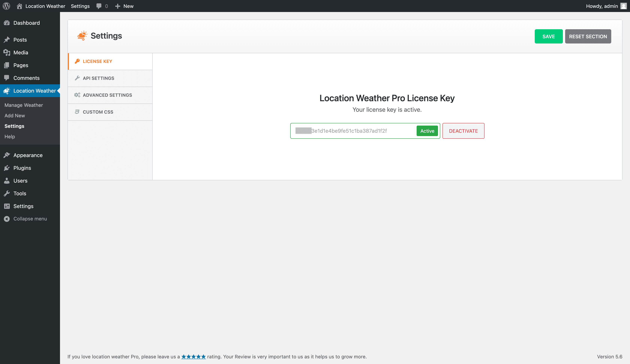Screen dimensions: 630x364
Task: Click the CSS icon on Custom CSS tab
Action: (77, 112)
